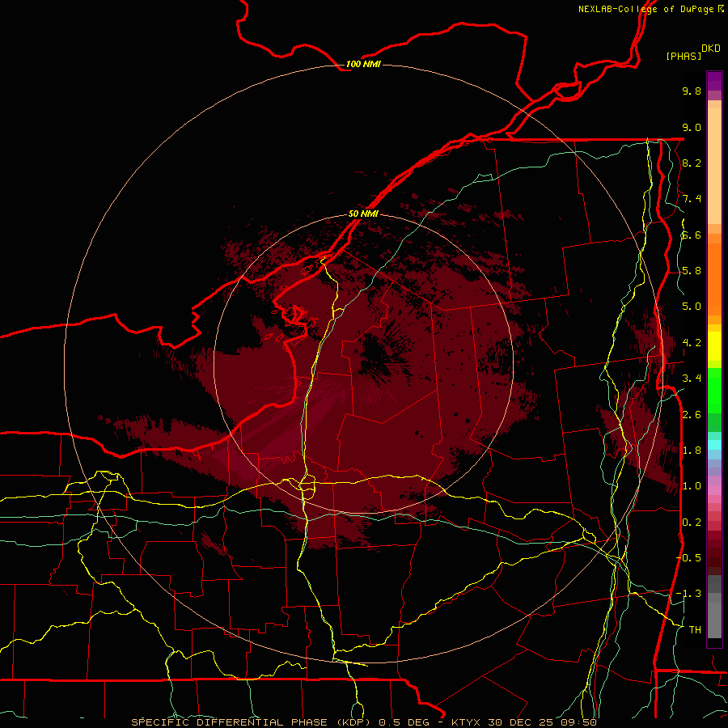Screen dimensions: 728x728
Task: Pick the 7.4 value on the scale
Action: click(x=692, y=199)
